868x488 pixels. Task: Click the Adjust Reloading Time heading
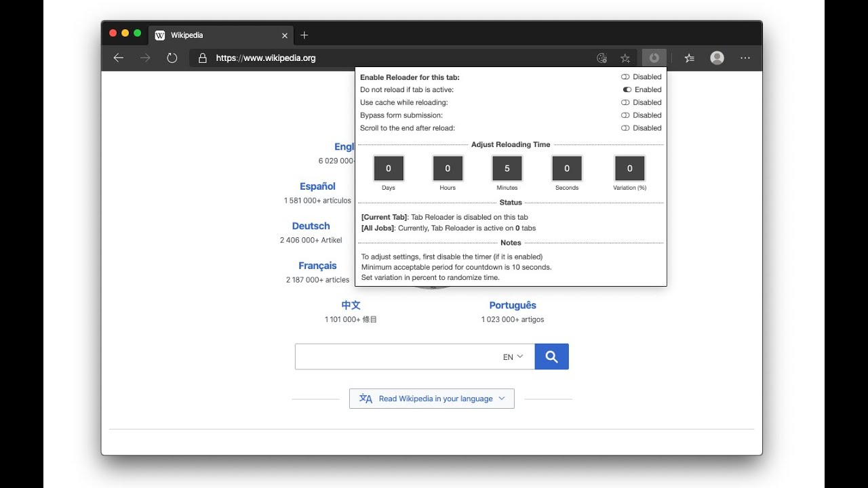click(x=511, y=144)
